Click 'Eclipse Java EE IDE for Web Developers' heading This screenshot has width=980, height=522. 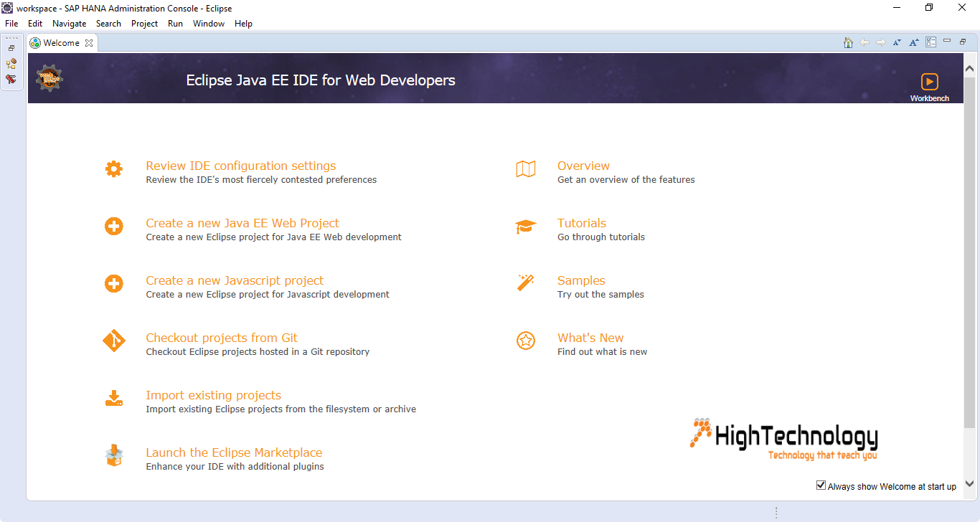[x=321, y=80]
